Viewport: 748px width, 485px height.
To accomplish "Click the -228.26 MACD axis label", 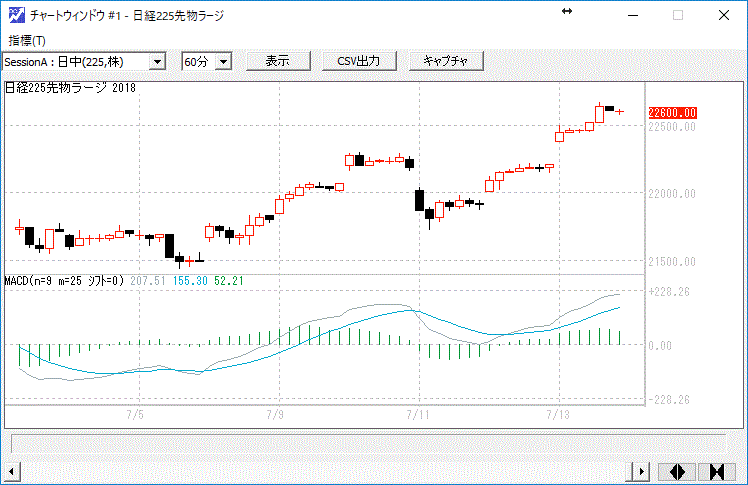I will (x=669, y=400).
